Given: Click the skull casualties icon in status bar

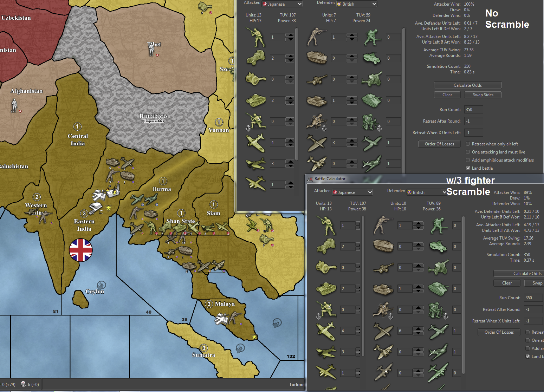Looking at the screenshot, I should [24, 384].
